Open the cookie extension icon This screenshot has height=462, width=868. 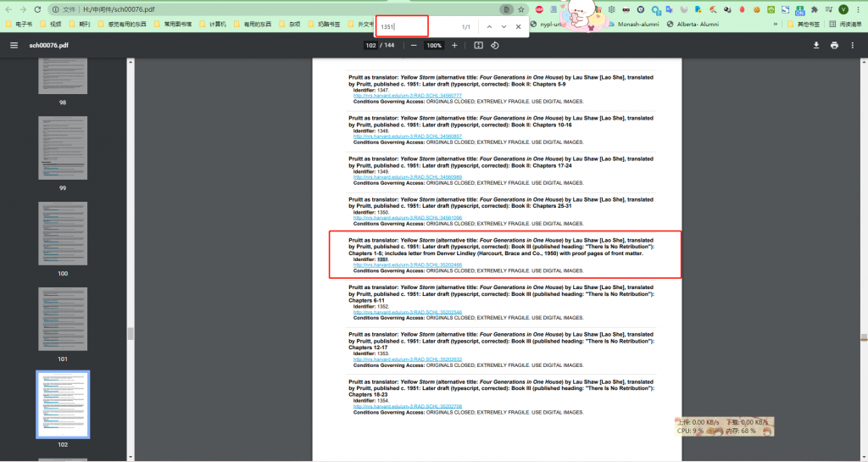point(756,9)
